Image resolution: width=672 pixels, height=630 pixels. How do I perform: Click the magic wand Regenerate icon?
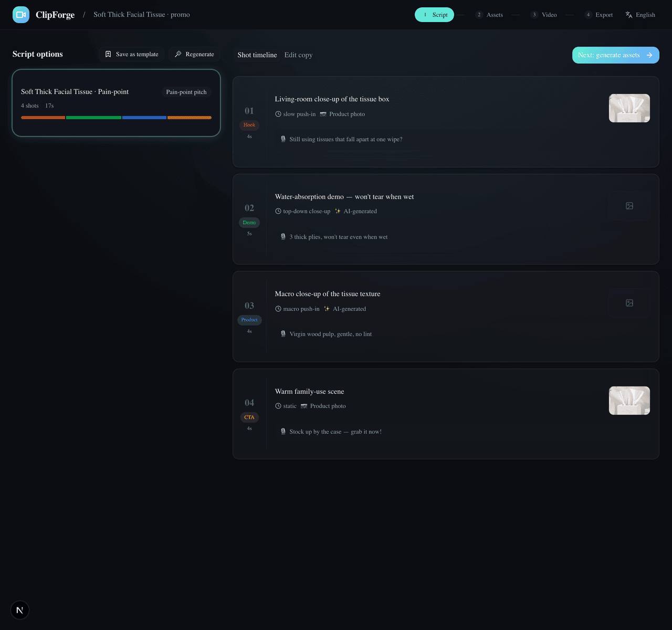(x=178, y=54)
